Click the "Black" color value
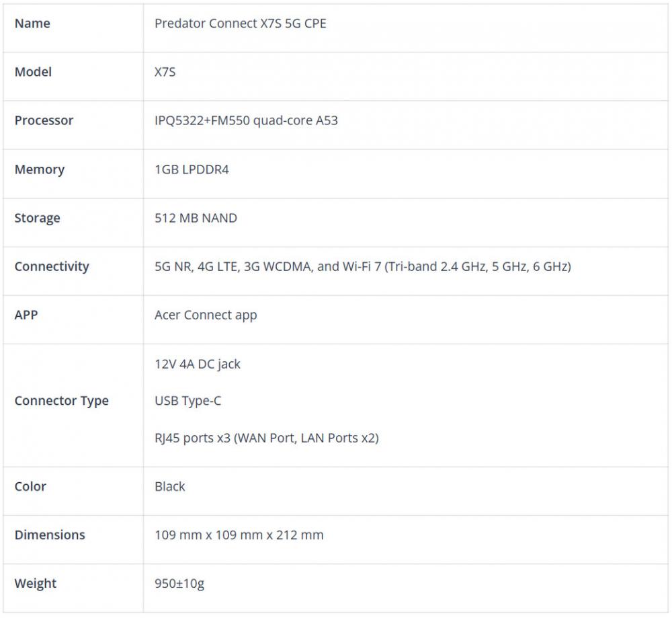Screen dimensions: 672x618 point(169,486)
